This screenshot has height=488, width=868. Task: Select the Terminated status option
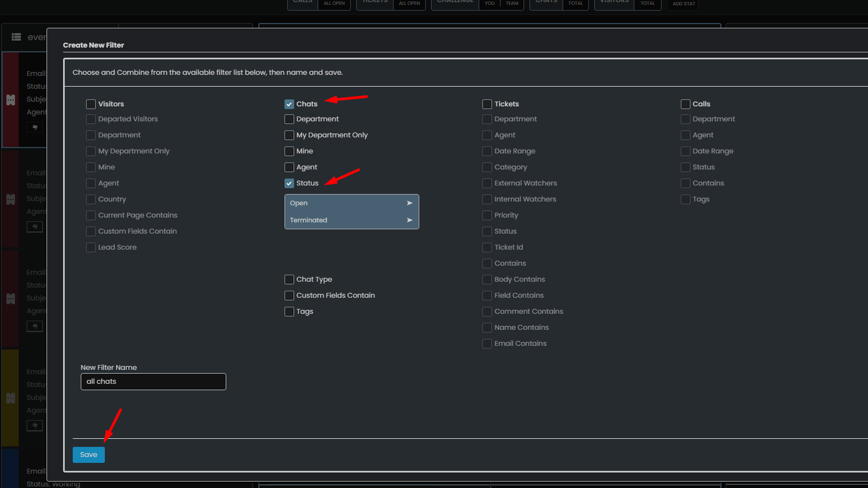click(309, 220)
